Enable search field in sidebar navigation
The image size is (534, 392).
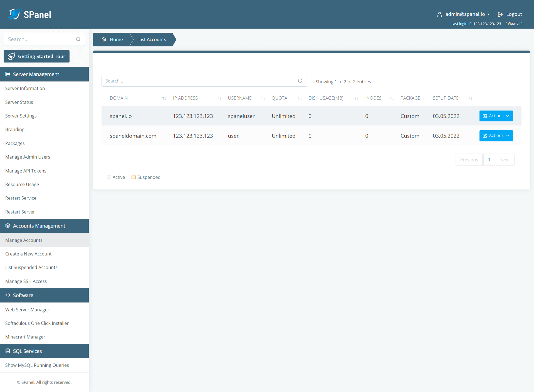coord(43,39)
